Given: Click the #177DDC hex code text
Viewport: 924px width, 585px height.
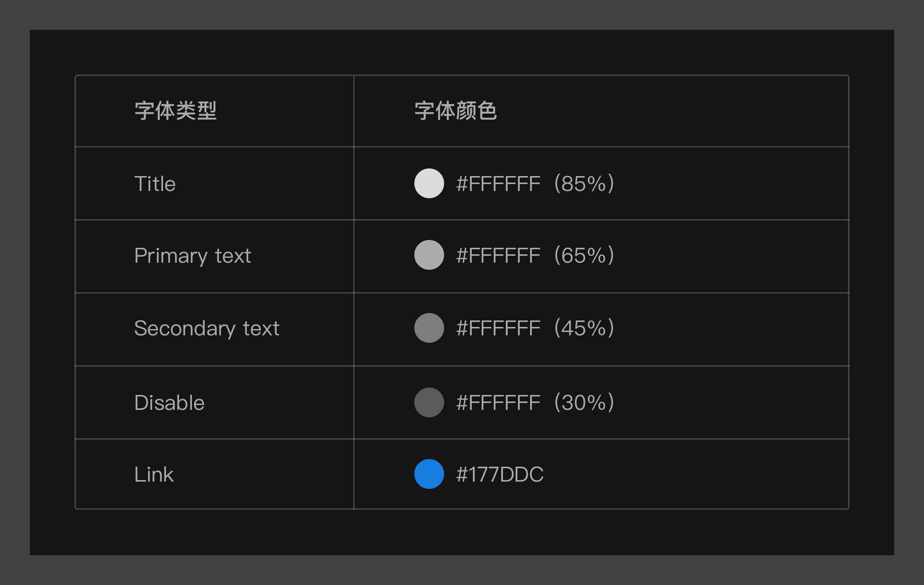Looking at the screenshot, I should 500,475.
